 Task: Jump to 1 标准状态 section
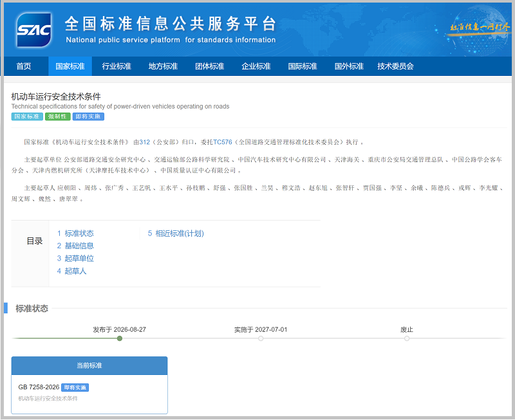[75, 233]
